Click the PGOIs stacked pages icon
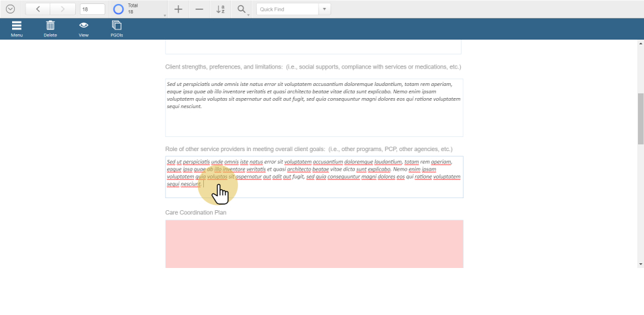Image resolution: width=644 pixels, height=315 pixels. coord(117,26)
